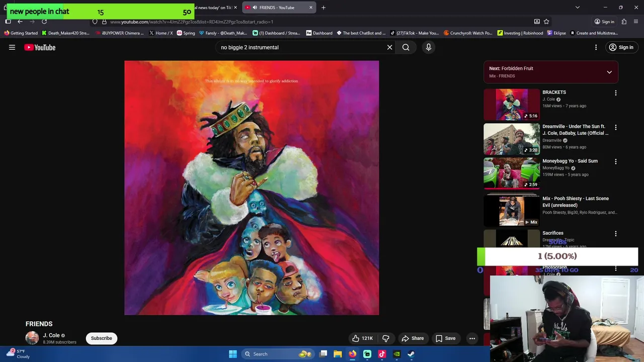Open the weather widget showing 57°F
Screen dimensions: 644x362
pos(18,354)
